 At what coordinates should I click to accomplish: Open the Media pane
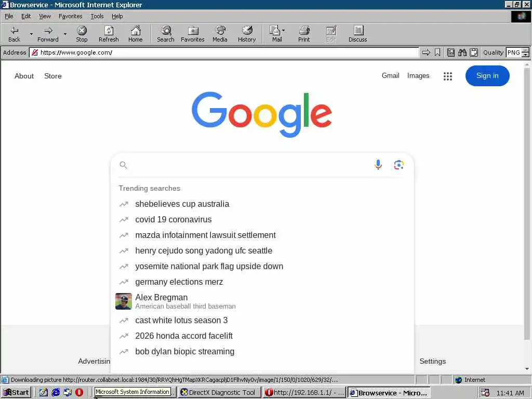pos(220,34)
